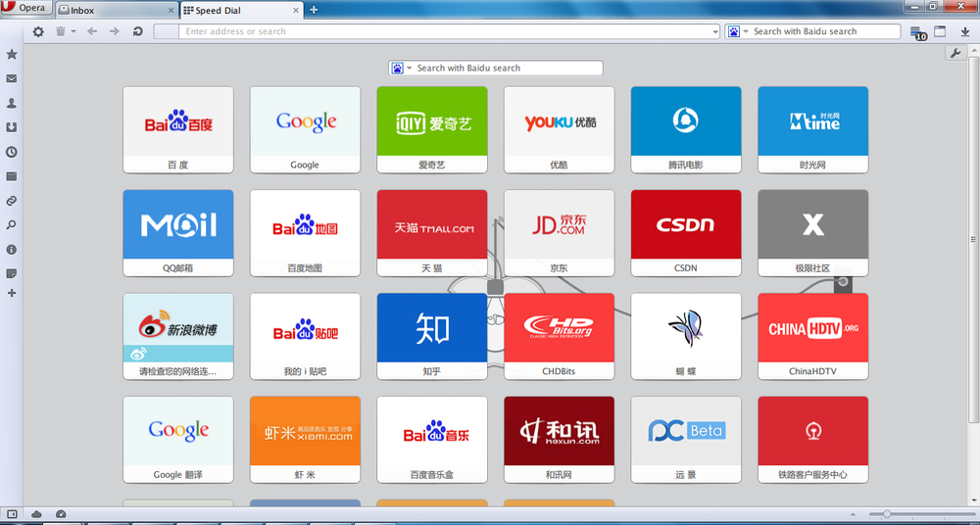Open the toolbar search engine dropdown
The height and width of the screenshot is (525, 980).
[738, 31]
